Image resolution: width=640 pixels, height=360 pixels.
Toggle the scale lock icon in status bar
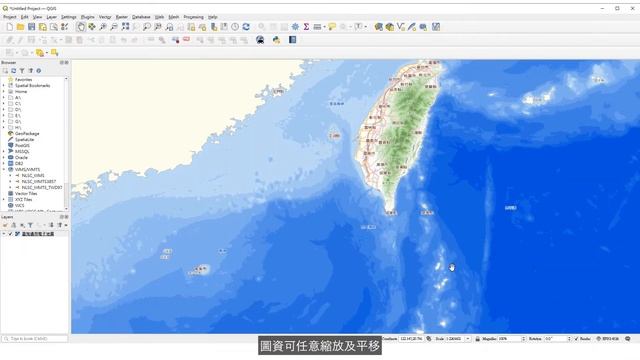[x=477, y=339]
